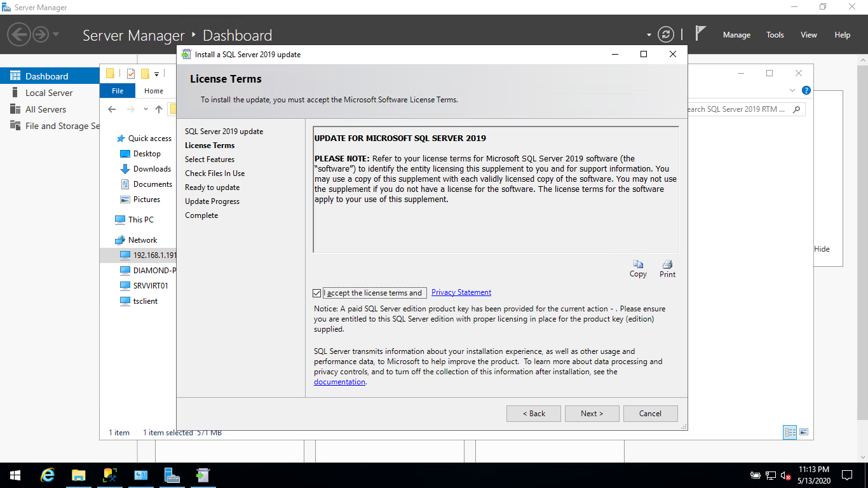Open File Explorer from the taskbar
This screenshot has width=868, height=488.
pos(78,475)
